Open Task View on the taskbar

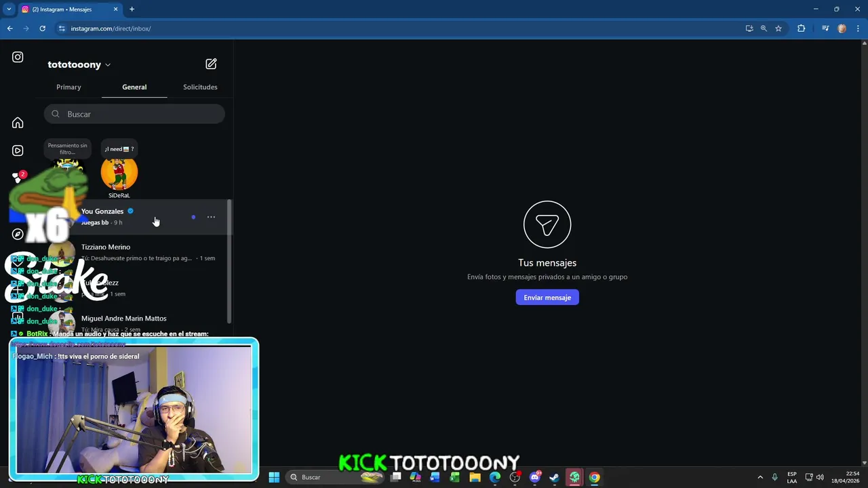(396, 477)
